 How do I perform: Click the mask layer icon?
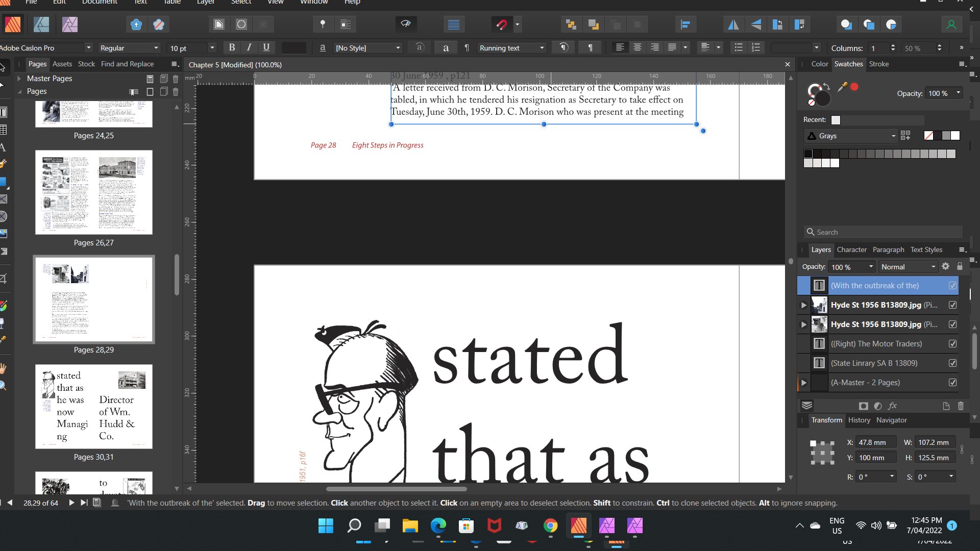tap(863, 406)
